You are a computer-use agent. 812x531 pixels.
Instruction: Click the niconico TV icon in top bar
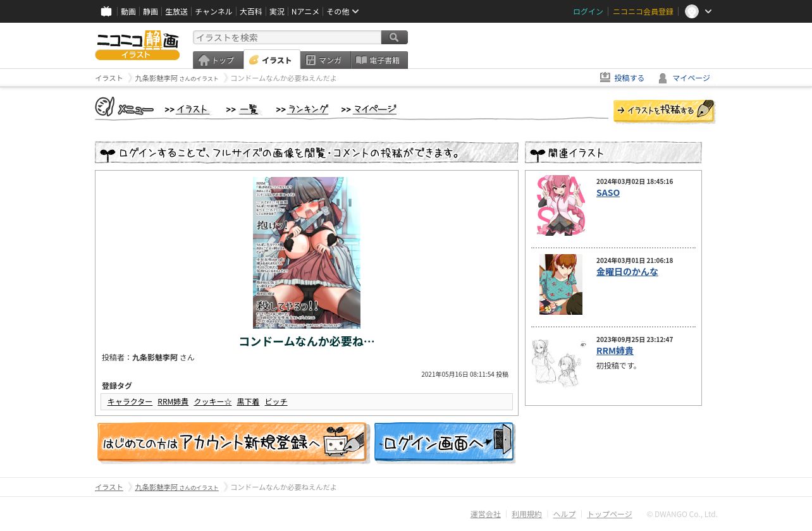(x=106, y=11)
